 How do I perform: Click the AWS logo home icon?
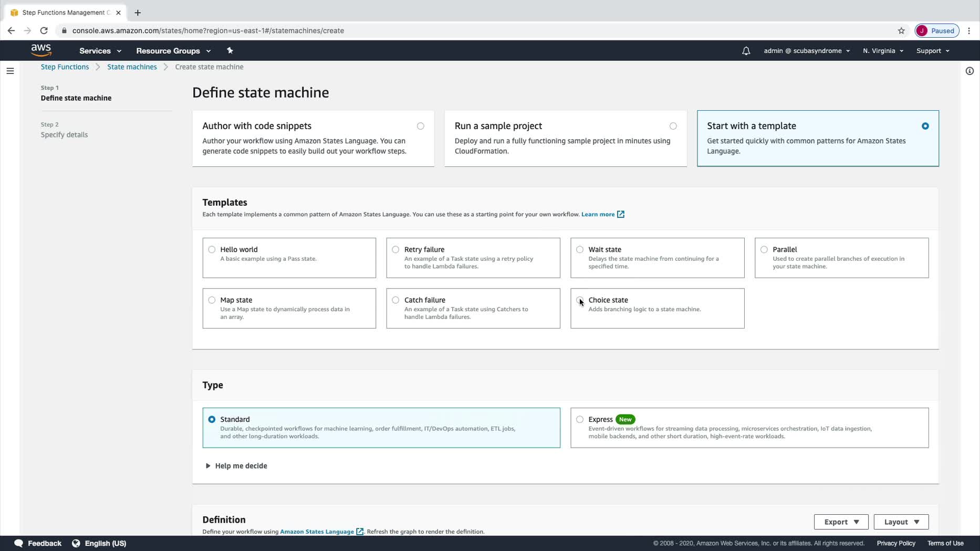pos(41,50)
